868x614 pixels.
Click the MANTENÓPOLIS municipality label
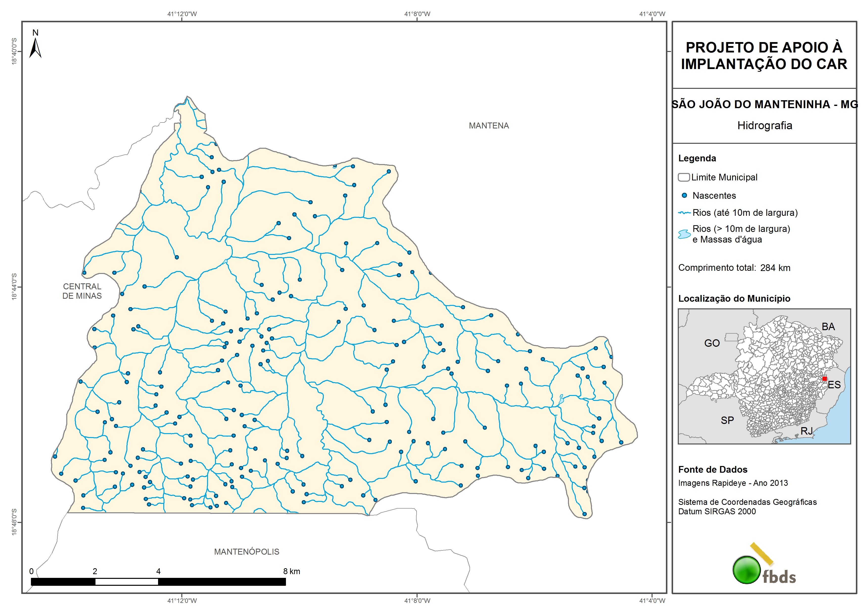coord(246,552)
